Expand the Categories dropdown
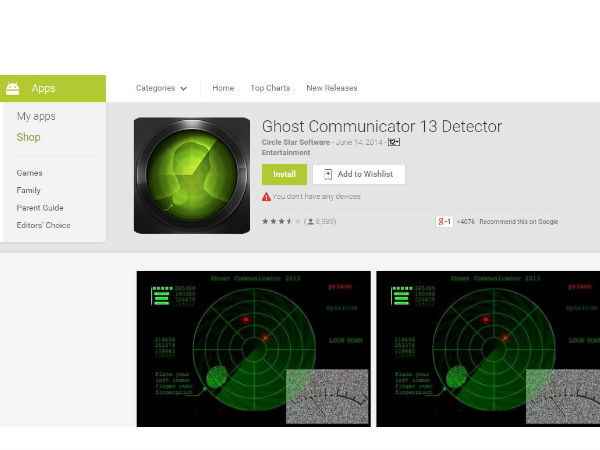600x450 pixels. pyautogui.click(x=162, y=88)
